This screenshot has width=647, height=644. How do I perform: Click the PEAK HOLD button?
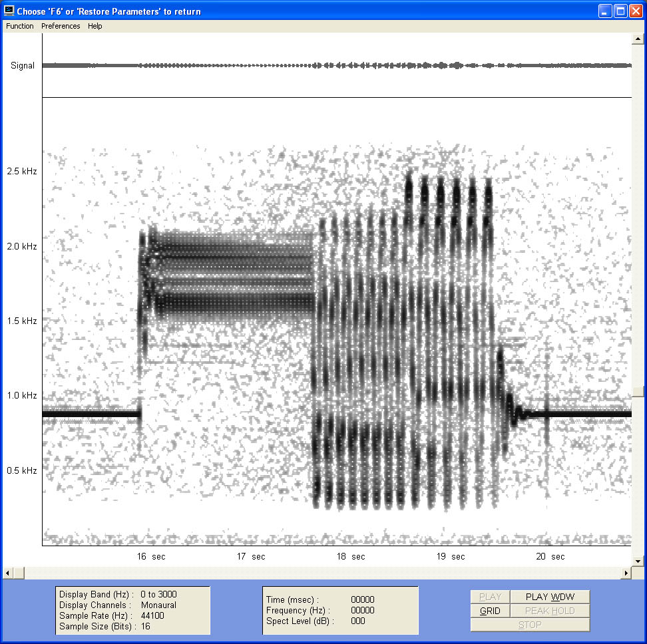(x=550, y=611)
